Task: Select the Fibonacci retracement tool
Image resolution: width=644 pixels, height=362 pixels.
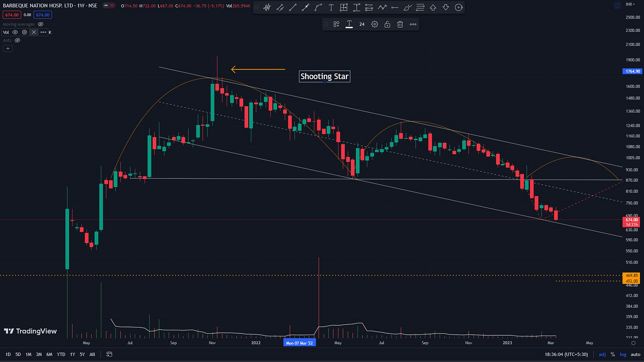Action: click(x=369, y=8)
